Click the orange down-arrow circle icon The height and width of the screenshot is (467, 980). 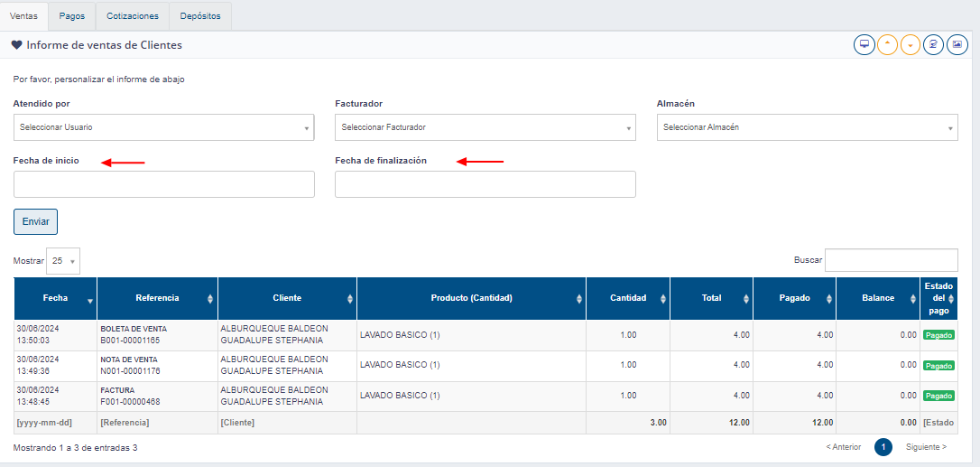coord(911,44)
